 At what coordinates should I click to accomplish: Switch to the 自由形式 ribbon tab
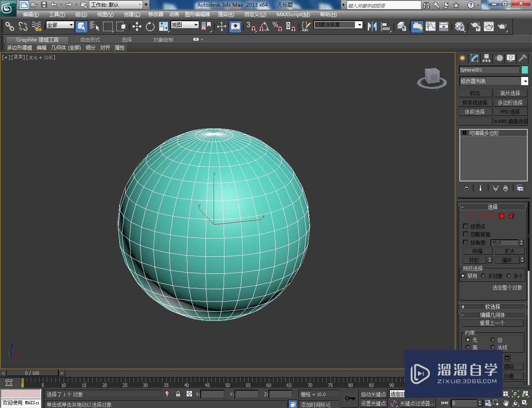[91, 39]
